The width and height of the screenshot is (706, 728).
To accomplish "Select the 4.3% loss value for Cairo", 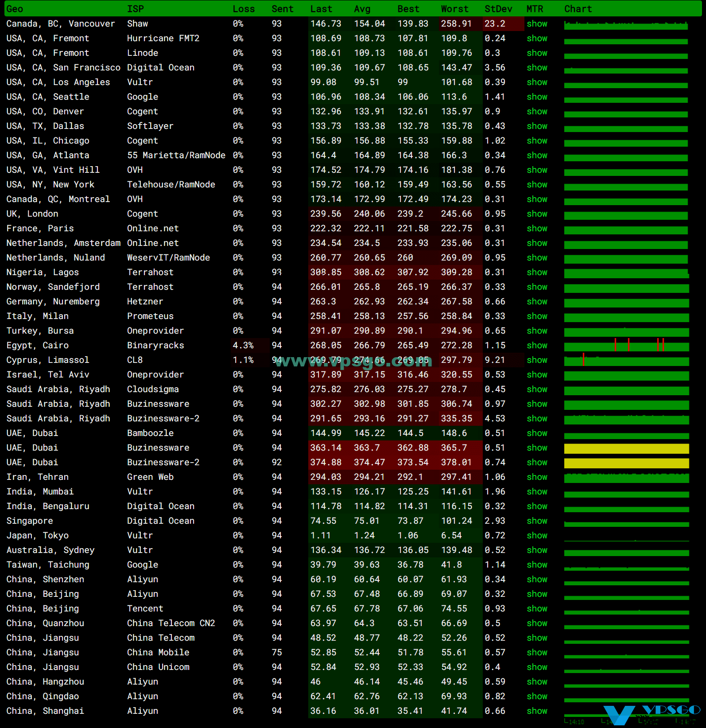I will click(243, 346).
